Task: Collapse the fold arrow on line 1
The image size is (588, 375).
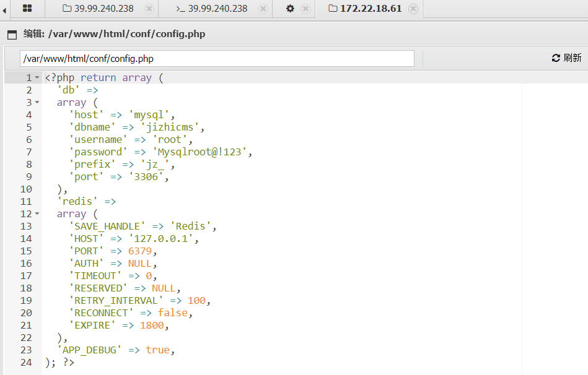Action: (37, 77)
